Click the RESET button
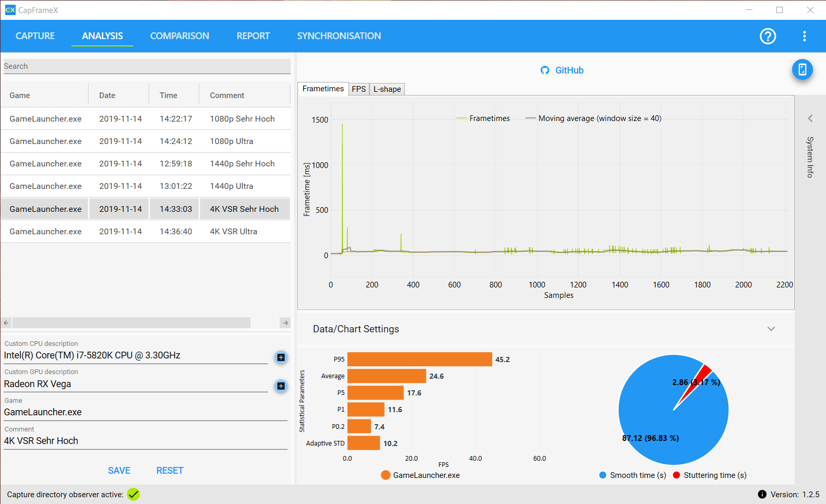This screenshot has width=826, height=504. point(170,471)
